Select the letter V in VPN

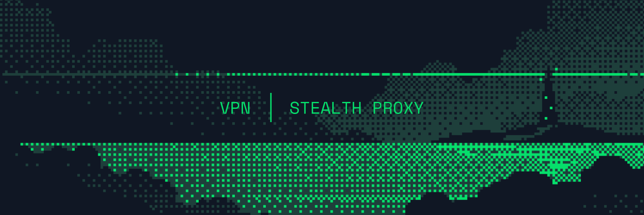point(225,108)
